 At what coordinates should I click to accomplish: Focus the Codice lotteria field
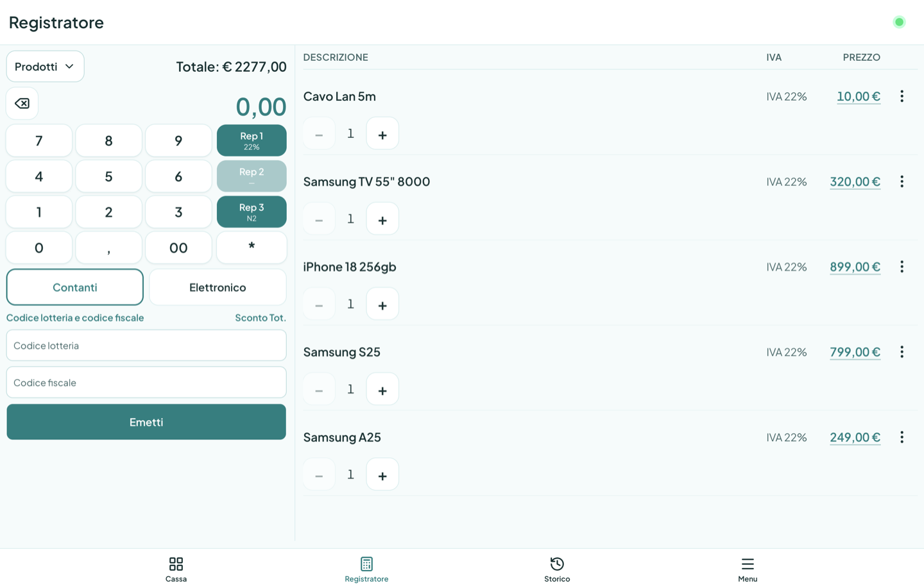tap(146, 346)
